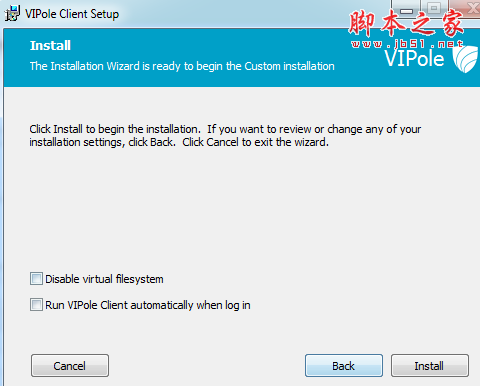Click the VIPole shield logo

(465, 59)
